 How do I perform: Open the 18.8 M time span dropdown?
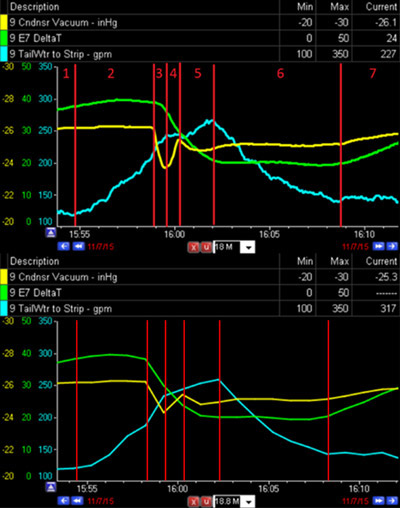point(247,501)
